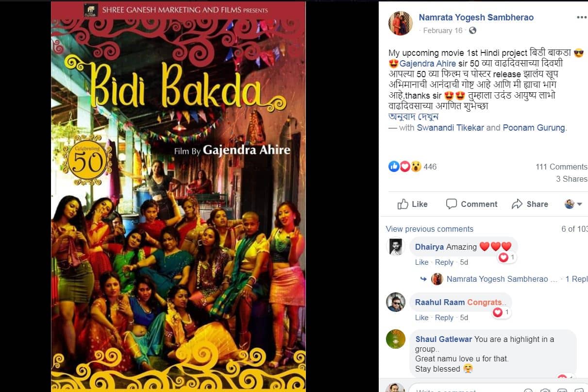588x392 pixels.
Task: Click Like under Dhairya's comment
Action: tap(422, 262)
